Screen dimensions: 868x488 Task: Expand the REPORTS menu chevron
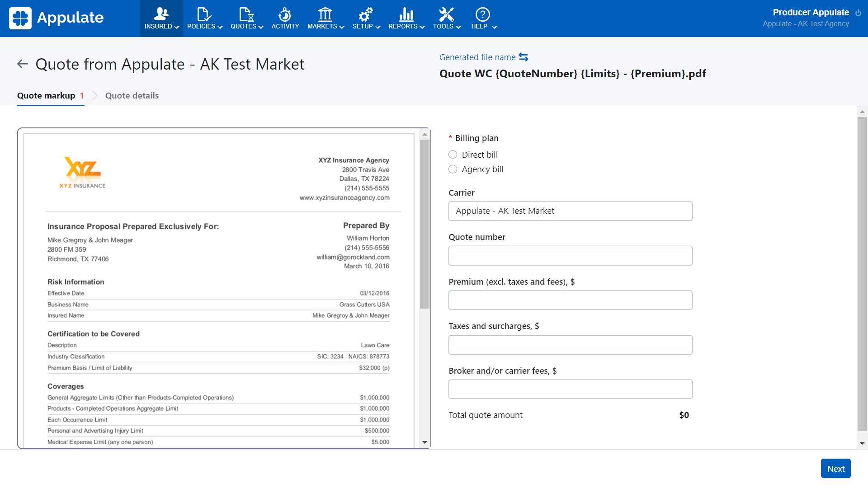[x=422, y=27]
